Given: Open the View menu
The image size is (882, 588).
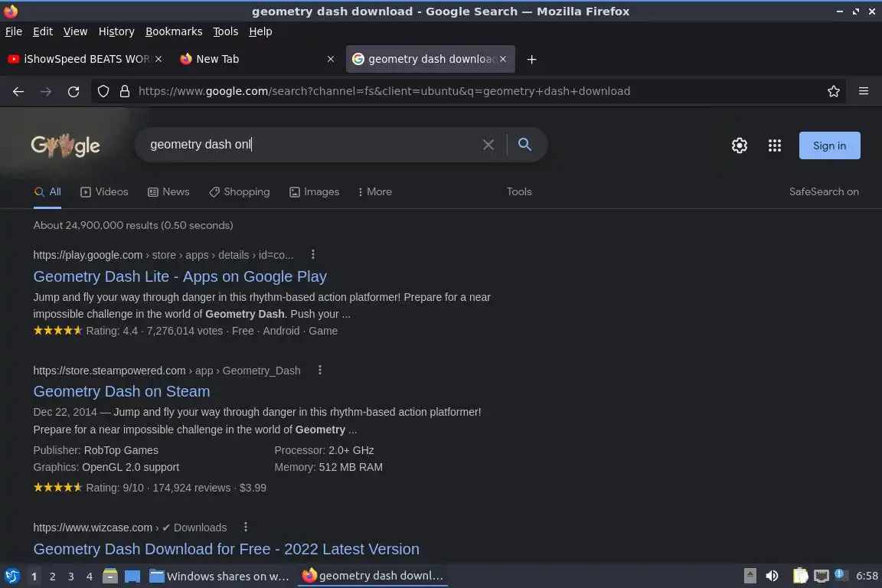Looking at the screenshot, I should [75, 31].
